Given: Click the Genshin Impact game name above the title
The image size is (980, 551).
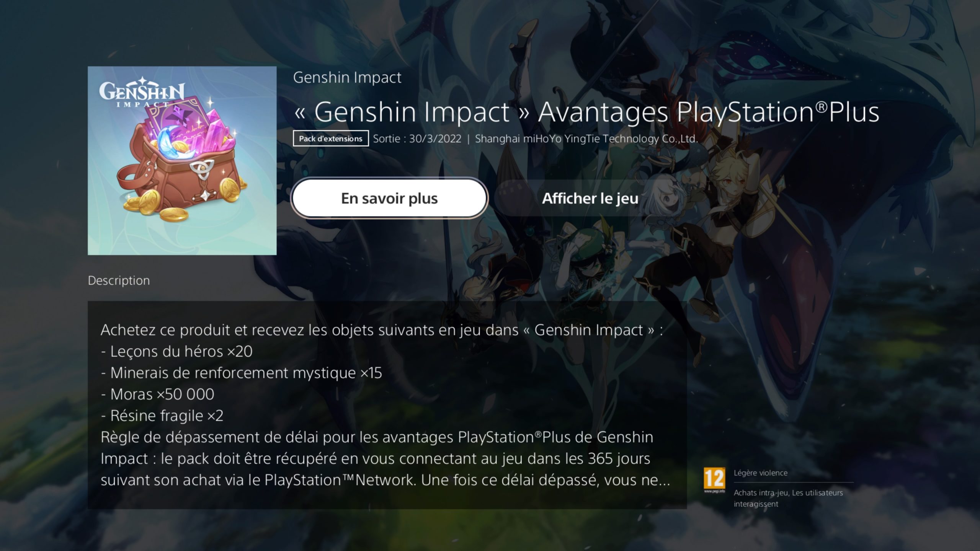Looking at the screenshot, I should (347, 77).
